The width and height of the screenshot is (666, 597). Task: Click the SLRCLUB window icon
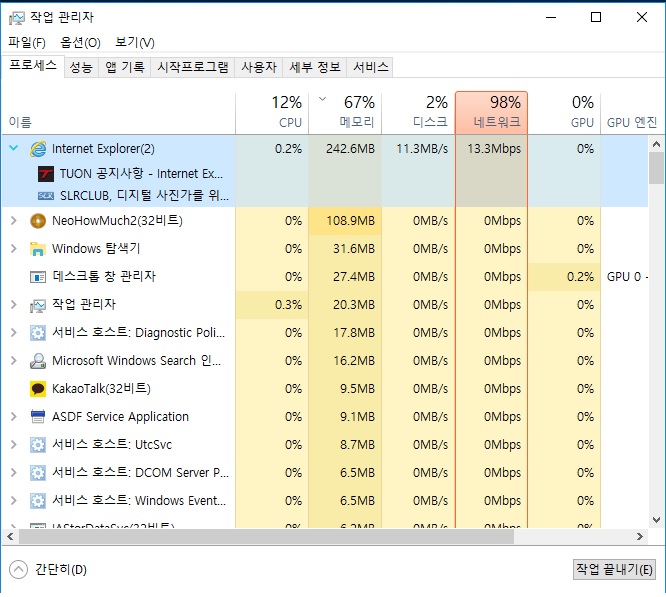(46, 196)
